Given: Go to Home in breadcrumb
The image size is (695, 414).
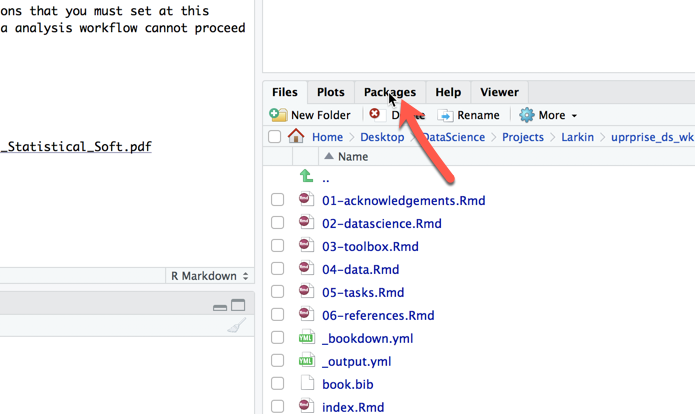Looking at the screenshot, I should tap(327, 137).
